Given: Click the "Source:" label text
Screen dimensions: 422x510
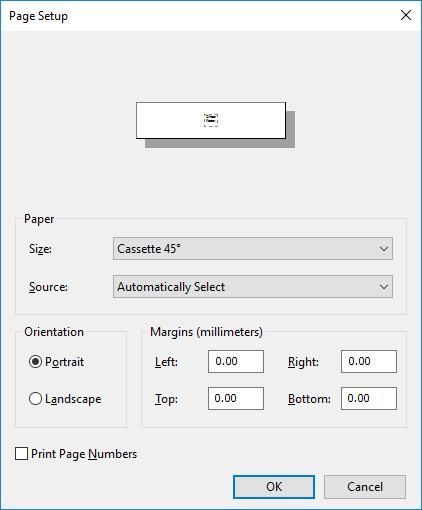Looking at the screenshot, I should point(48,287).
